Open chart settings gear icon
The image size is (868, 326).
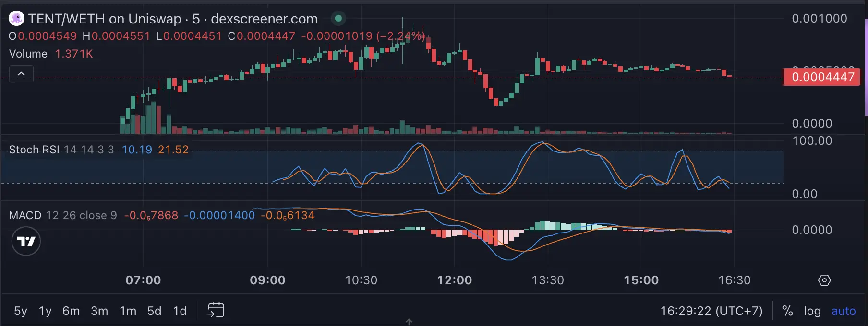pos(824,280)
